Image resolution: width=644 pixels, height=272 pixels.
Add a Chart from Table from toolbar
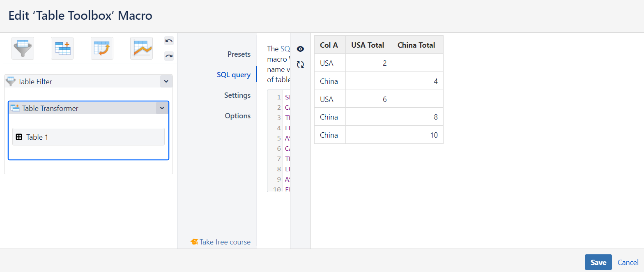[x=141, y=48]
